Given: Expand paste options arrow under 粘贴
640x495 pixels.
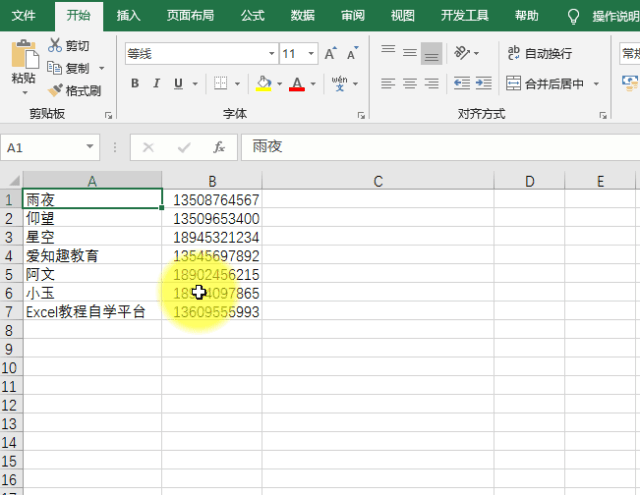Looking at the screenshot, I should pyautogui.click(x=25, y=93).
